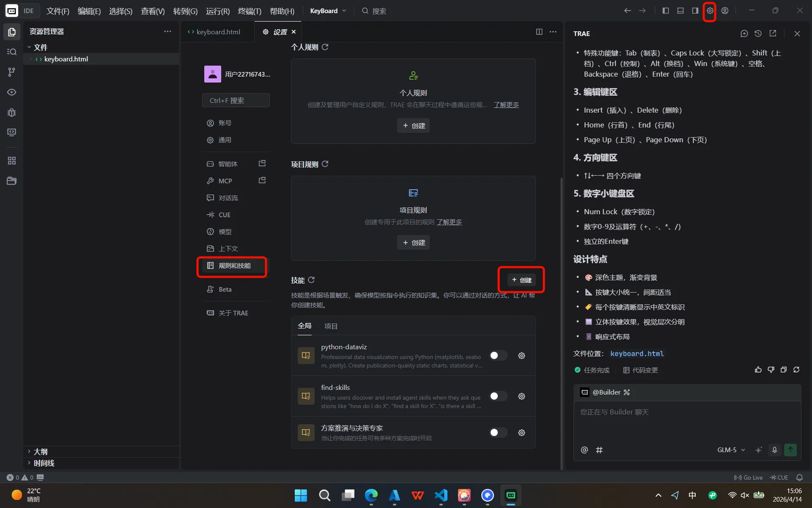
Task: Copy the chat response
Action: pyautogui.click(x=784, y=370)
